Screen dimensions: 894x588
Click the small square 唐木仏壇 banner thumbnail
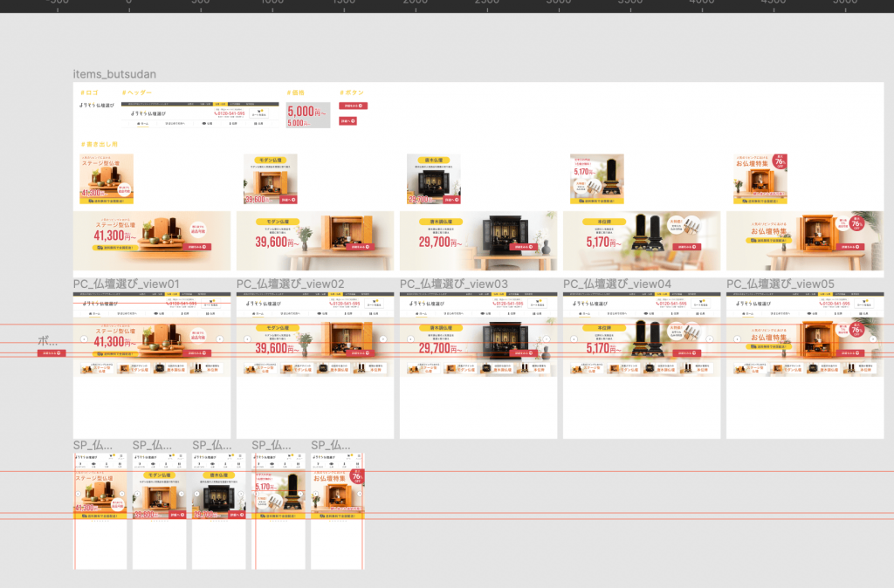point(433,180)
